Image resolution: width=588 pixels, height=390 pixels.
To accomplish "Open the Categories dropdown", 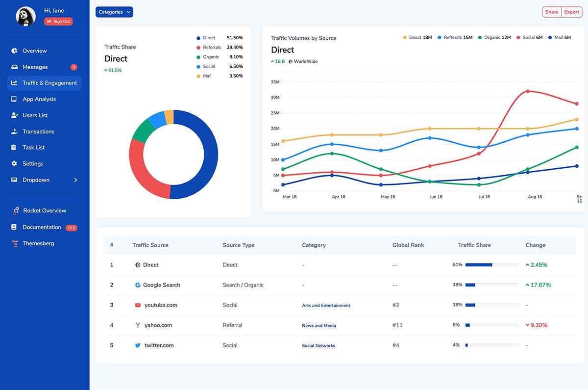I will [114, 12].
